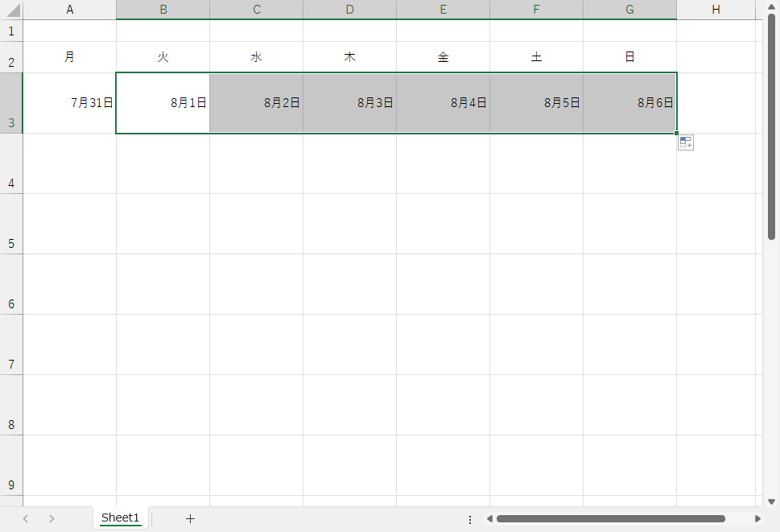780x532 pixels.
Task: Select cell with date 8月6日
Action: click(x=629, y=103)
